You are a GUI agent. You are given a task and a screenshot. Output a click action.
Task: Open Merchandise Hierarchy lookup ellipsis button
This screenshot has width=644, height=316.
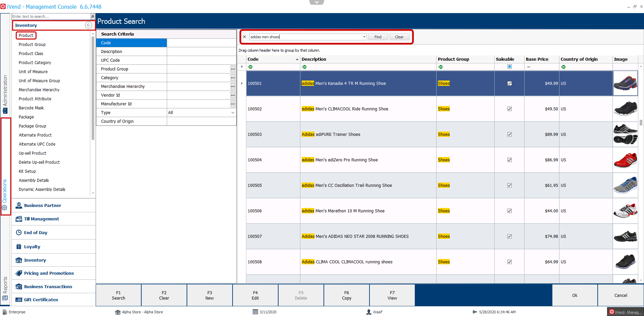[x=233, y=87]
